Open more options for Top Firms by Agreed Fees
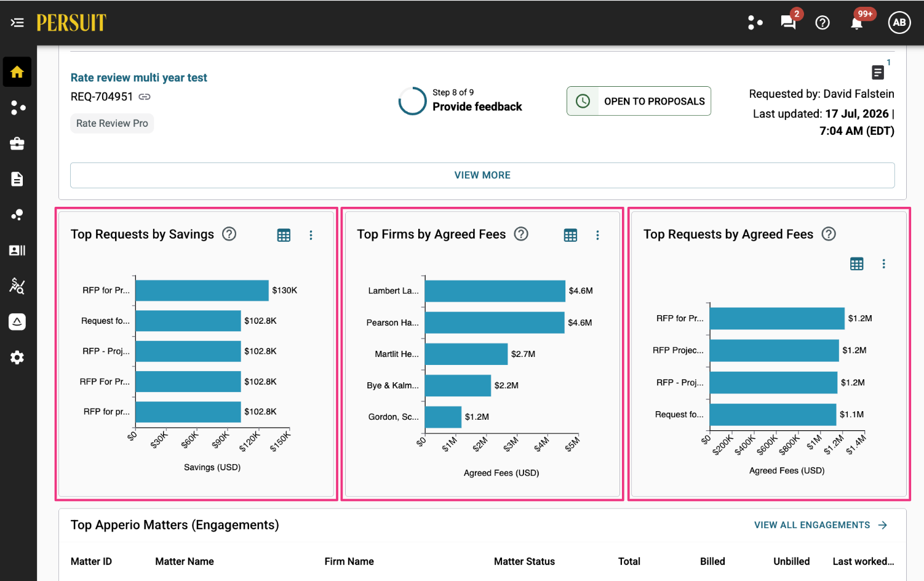The height and width of the screenshot is (581, 924). coord(597,235)
